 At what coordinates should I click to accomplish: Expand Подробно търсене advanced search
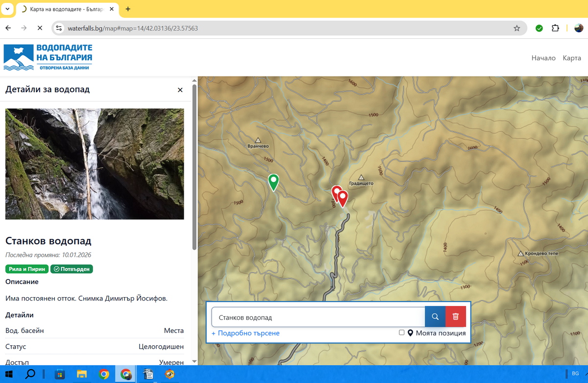245,333
